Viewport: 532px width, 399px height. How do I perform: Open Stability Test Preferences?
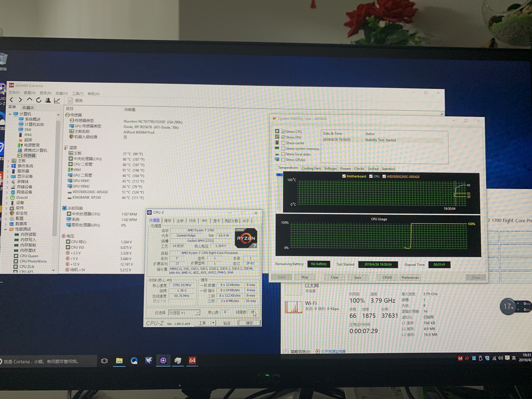(x=410, y=277)
